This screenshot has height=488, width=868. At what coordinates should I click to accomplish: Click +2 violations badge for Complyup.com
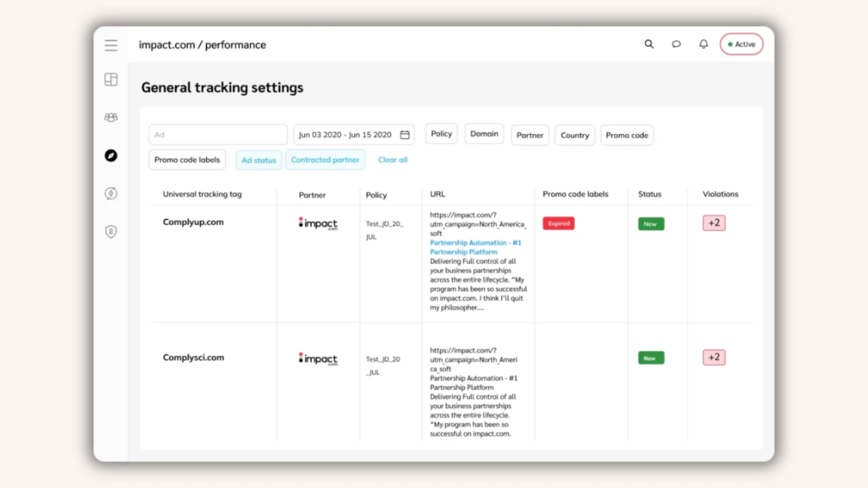[714, 223]
